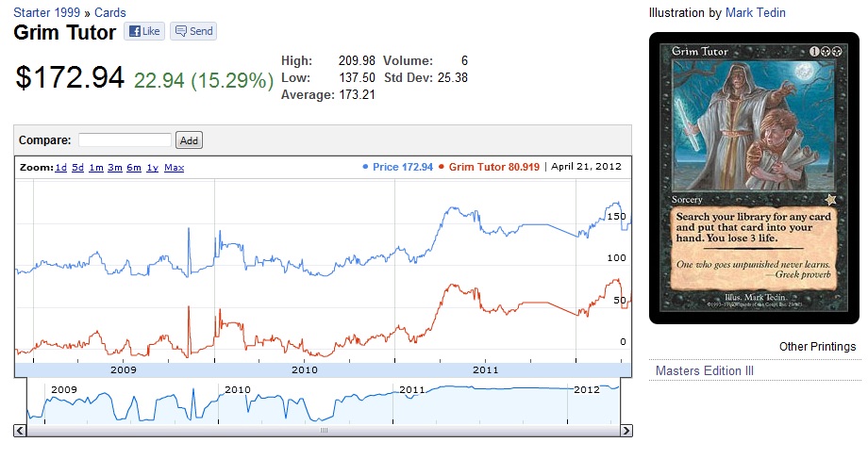Click the Facebook Send button
The width and height of the screenshot is (868, 459).
point(193,31)
